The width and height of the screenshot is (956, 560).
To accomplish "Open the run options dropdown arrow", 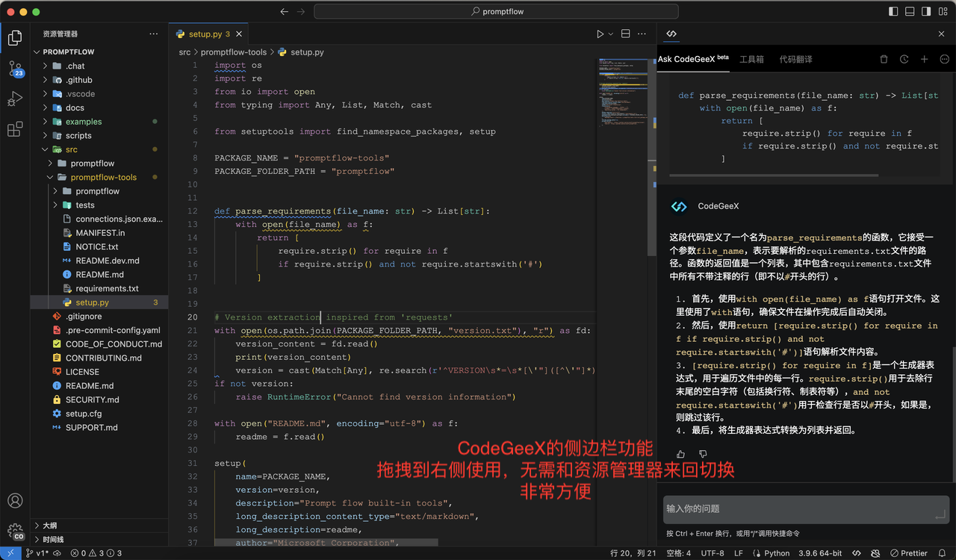I will click(x=611, y=34).
